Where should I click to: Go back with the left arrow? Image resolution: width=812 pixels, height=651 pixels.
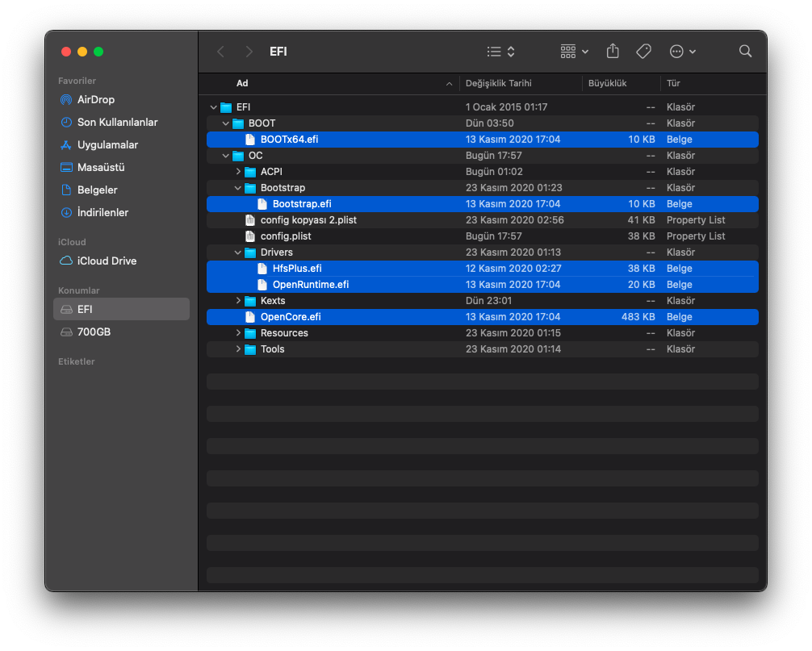point(220,52)
